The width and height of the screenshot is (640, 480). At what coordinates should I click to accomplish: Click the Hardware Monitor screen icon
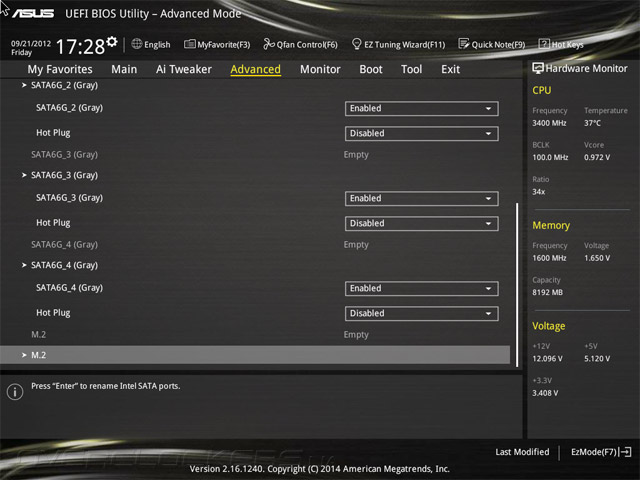pos(538,68)
